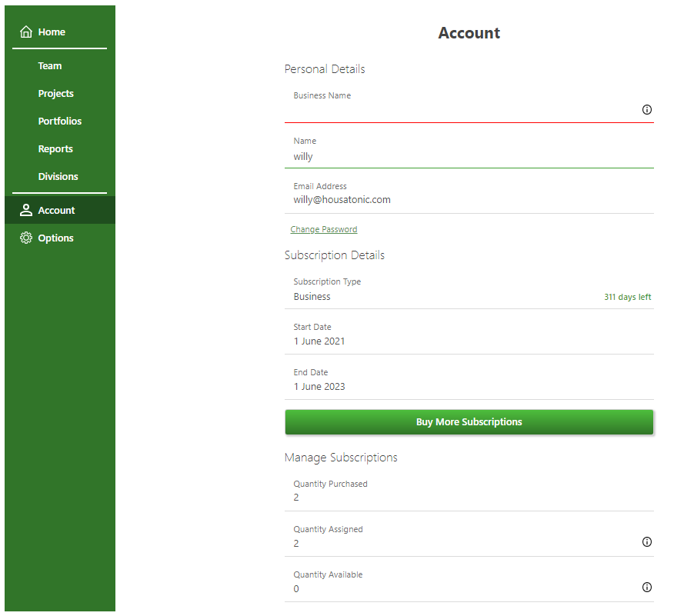The height and width of the screenshot is (616, 694).
Task: Click the Name field containing willy
Action: [x=462, y=156]
